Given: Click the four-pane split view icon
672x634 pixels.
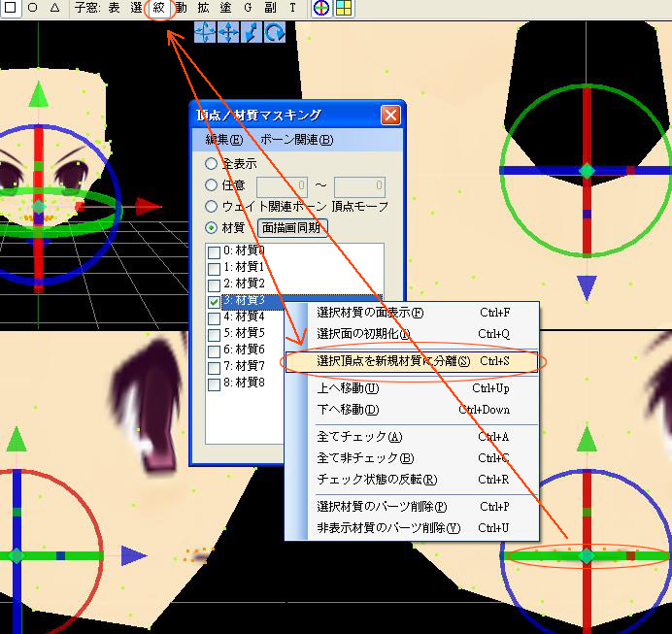Looking at the screenshot, I should (344, 8).
